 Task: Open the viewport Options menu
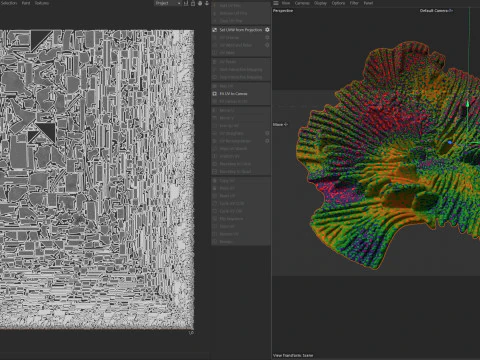(338, 3)
